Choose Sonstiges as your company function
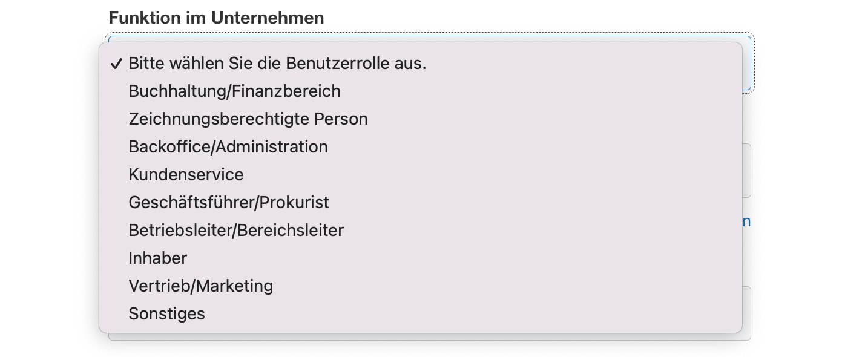Screen dimensions: 868x357 (166, 313)
